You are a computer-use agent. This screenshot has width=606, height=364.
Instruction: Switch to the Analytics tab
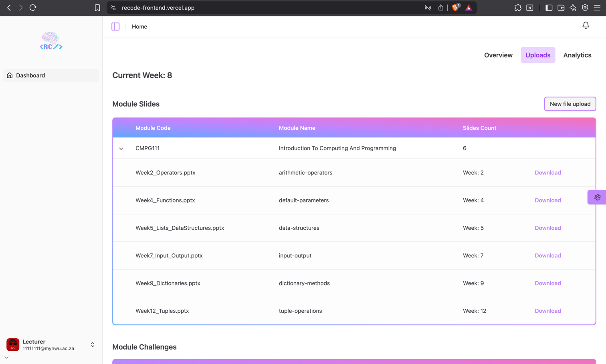[577, 55]
